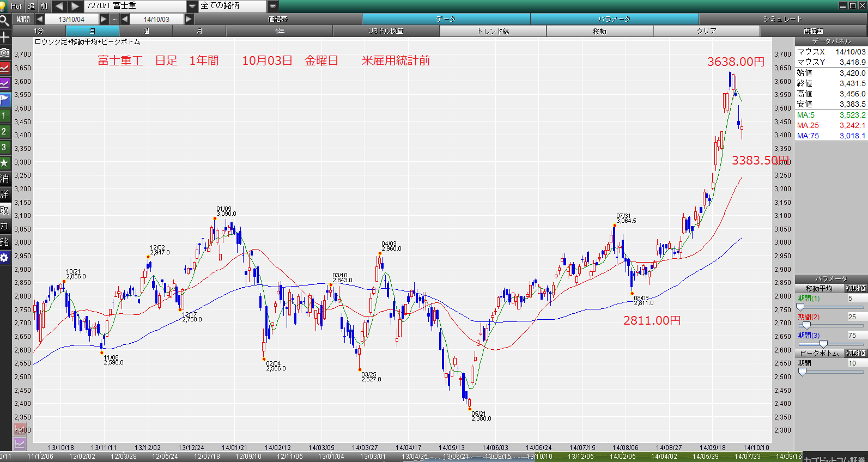868x462 pixels.
Task: Switch to green preset 3
Action: click(5, 147)
